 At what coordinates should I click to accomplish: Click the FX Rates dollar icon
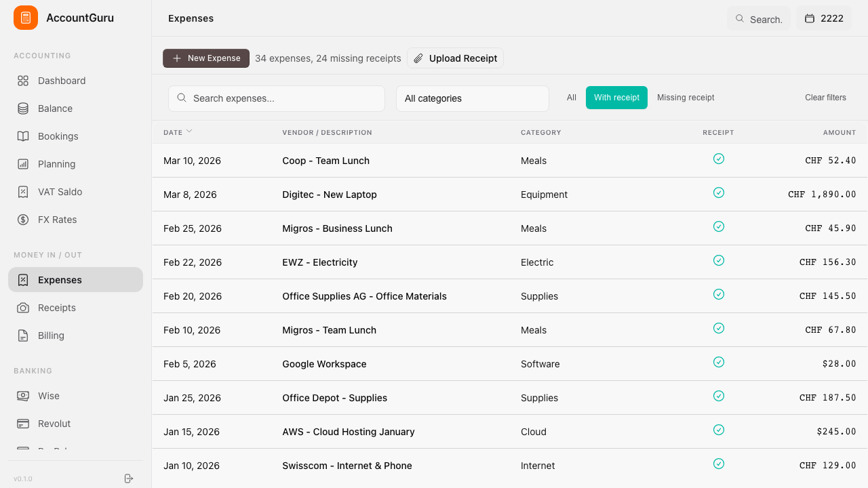point(23,220)
